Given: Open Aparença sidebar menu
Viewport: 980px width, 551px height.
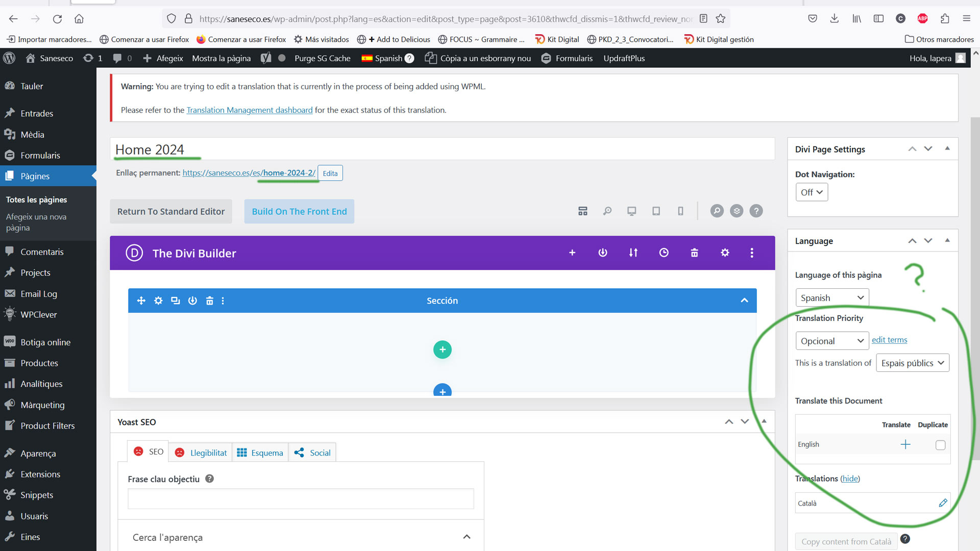Looking at the screenshot, I should click(x=48, y=453).
